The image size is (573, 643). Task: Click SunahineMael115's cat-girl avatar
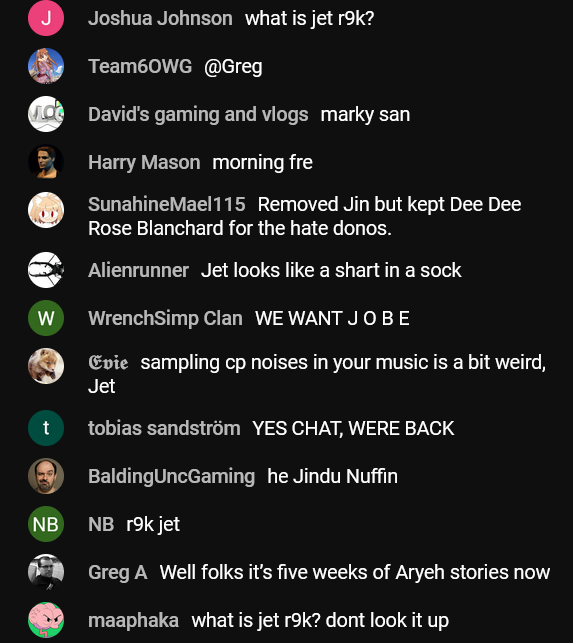46,210
